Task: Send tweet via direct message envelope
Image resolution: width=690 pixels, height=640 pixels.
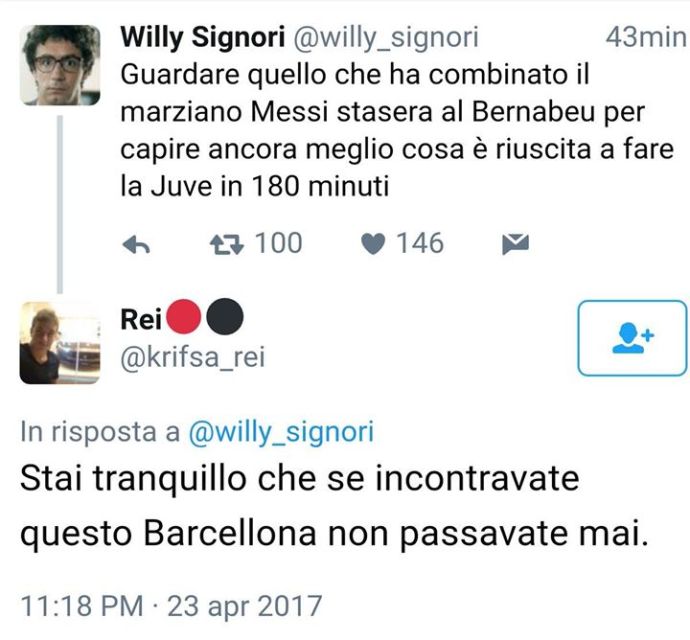Action: (515, 245)
